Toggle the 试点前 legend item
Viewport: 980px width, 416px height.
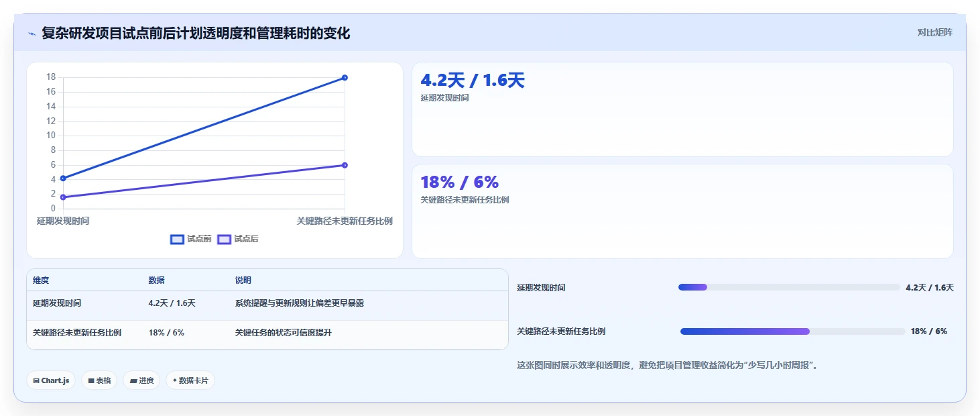[191, 239]
